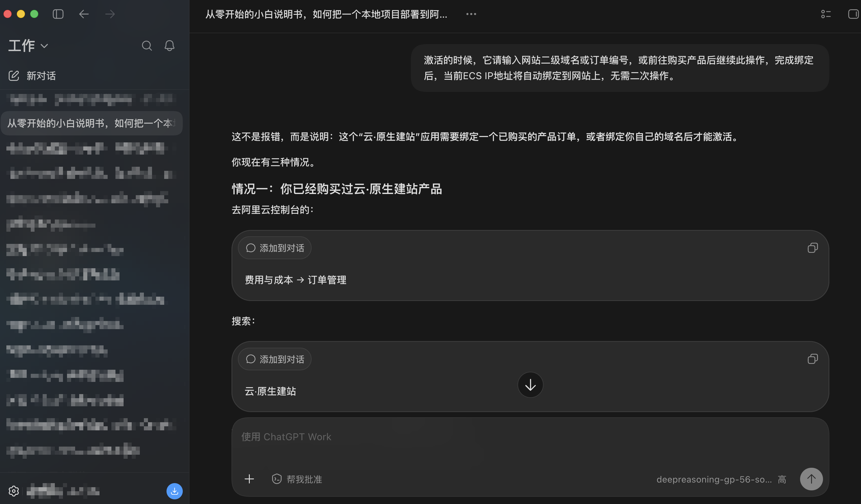Open the deepreasoning model selector dropdown
861x504 pixels.
pyautogui.click(x=721, y=479)
